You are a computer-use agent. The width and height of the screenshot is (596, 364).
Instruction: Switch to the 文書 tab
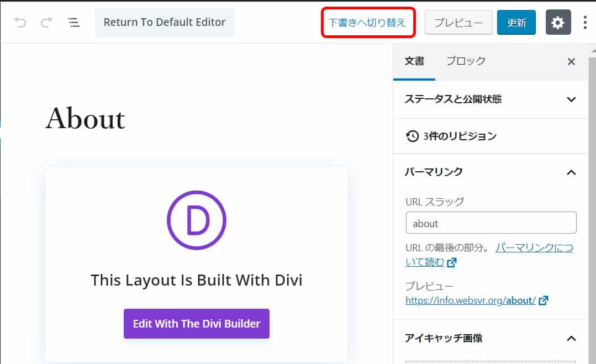tap(414, 61)
